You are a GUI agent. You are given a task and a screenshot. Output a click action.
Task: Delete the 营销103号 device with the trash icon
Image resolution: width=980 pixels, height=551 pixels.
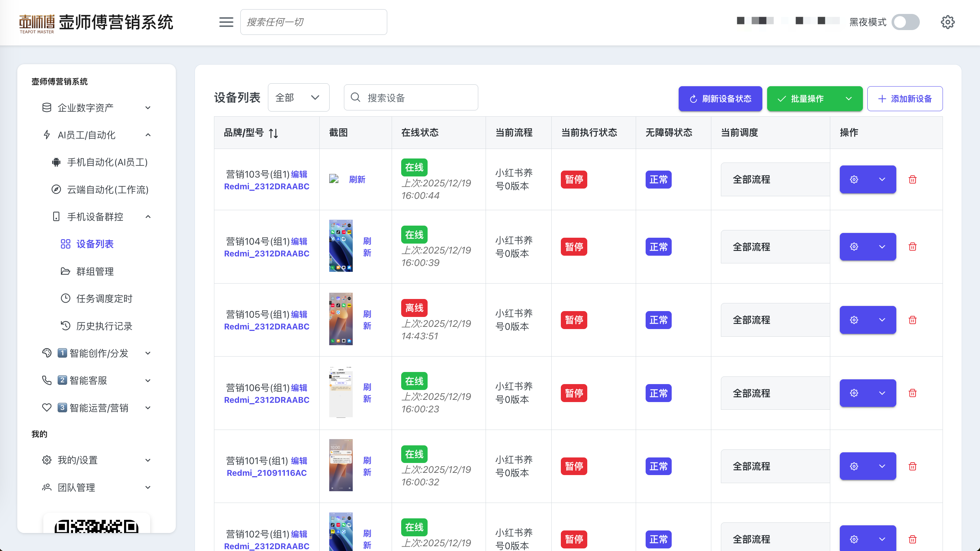912,179
